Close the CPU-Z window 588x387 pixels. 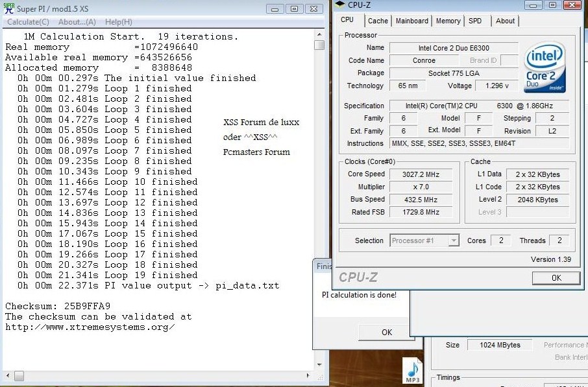572,5
